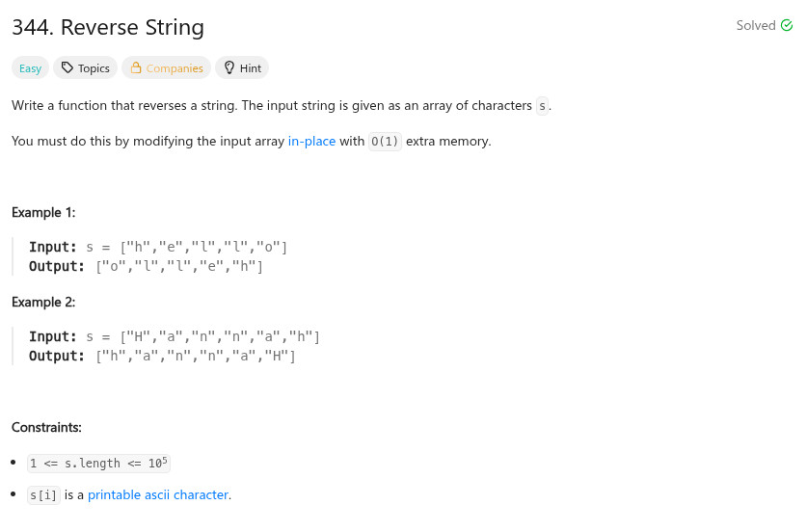Click the tag icon beside Topics
This screenshot has width=807, height=532.
pos(67,68)
